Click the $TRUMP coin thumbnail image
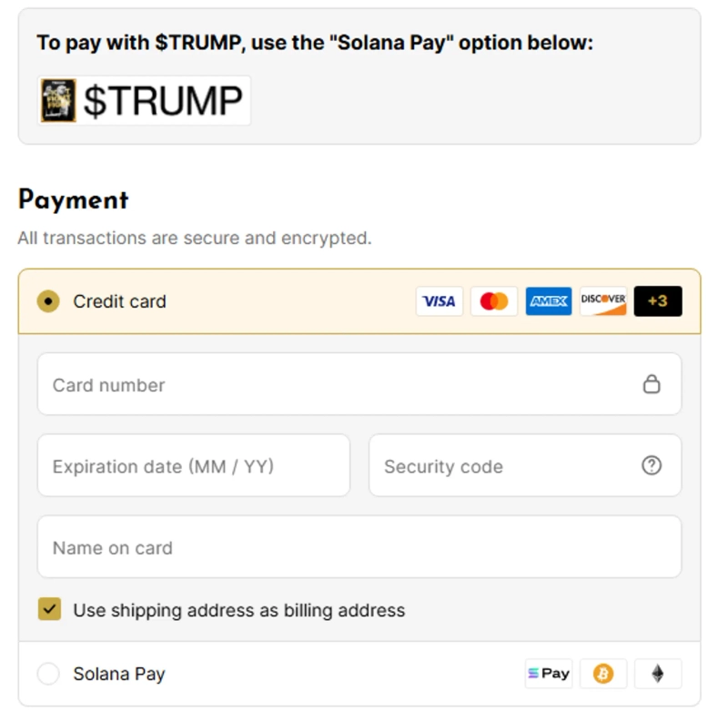 point(58,100)
